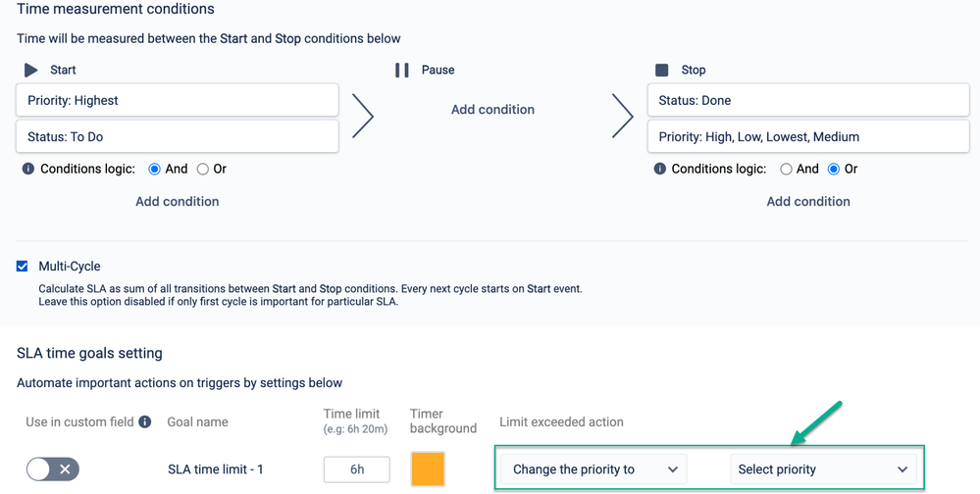Click info icon next to Use in custom field
Image resolution: width=980 pixels, height=494 pixels.
tap(145, 421)
